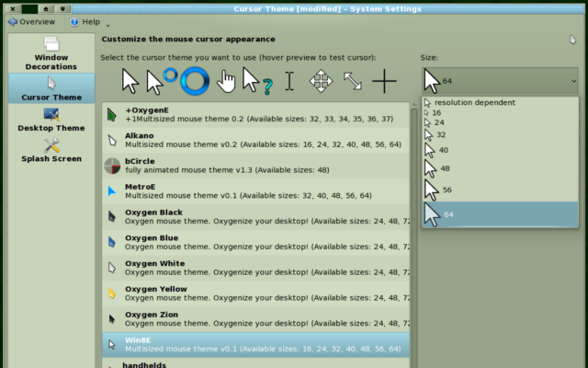
Task: Click the Oxygen Black cursor icon
Action: pos(112,217)
